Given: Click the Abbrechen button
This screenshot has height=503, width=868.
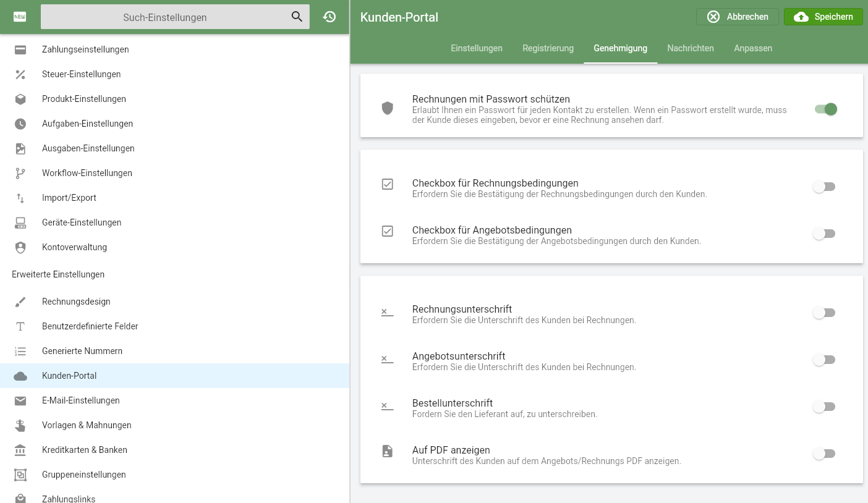Looking at the screenshot, I should coord(738,17).
